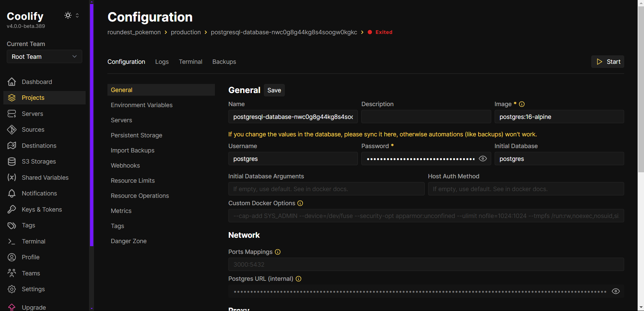This screenshot has height=311, width=644.
Task: Click the postgresql-database breadcrumb link
Action: point(284,32)
